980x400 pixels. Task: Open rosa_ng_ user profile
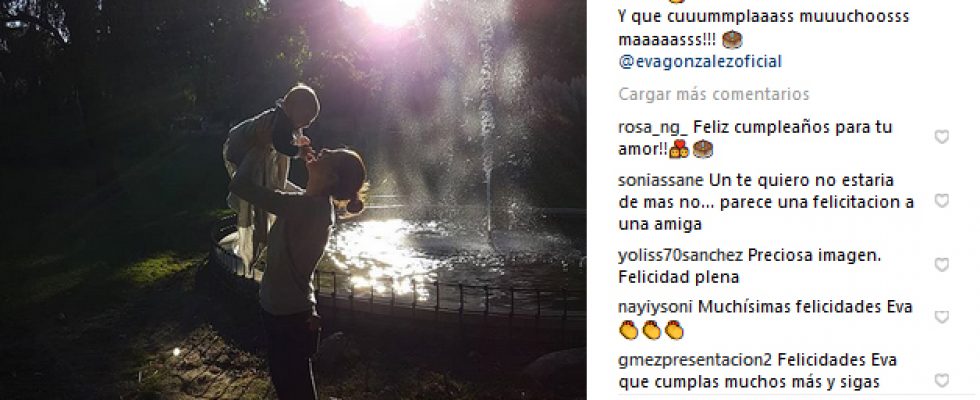[x=652, y=128]
